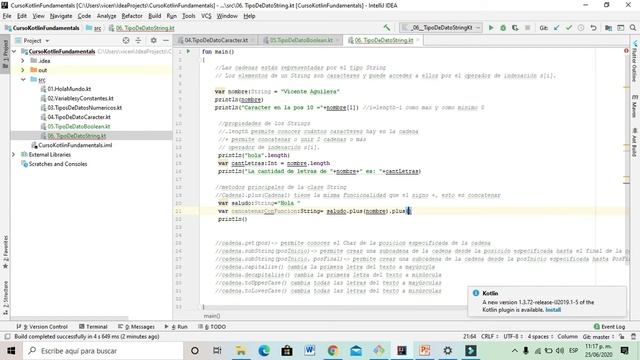Click the Run Anything toolbar icon

[x=620, y=28]
